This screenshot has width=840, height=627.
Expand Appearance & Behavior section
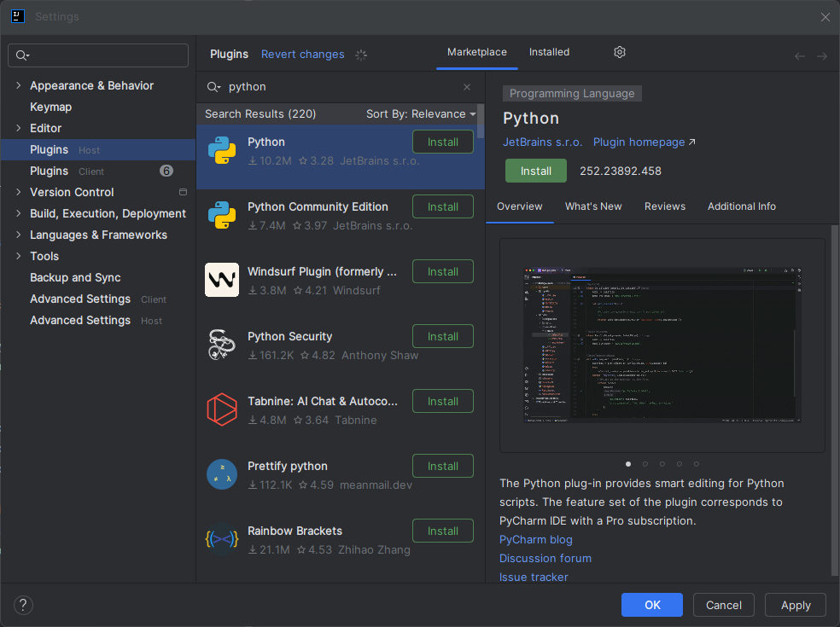[x=18, y=85]
